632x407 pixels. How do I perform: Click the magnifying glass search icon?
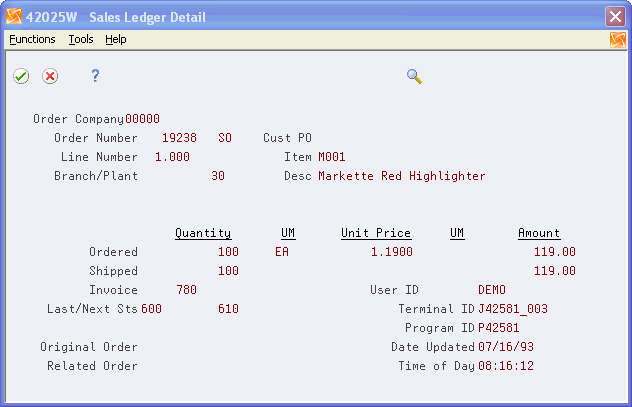coord(414,76)
